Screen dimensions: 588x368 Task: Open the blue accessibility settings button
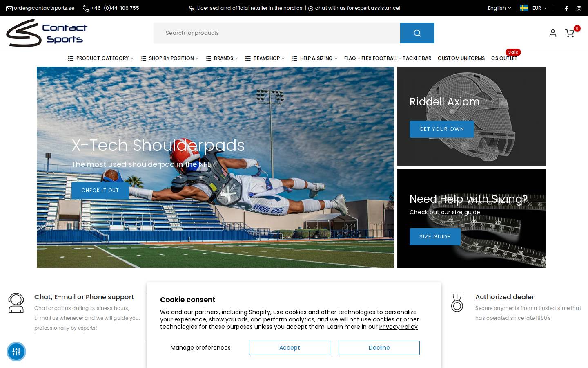[x=16, y=352]
